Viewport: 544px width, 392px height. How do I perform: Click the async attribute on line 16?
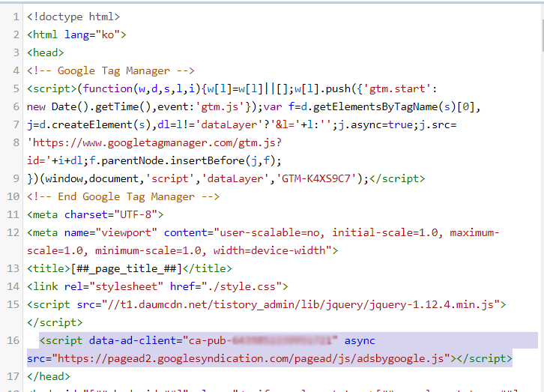pos(360,341)
